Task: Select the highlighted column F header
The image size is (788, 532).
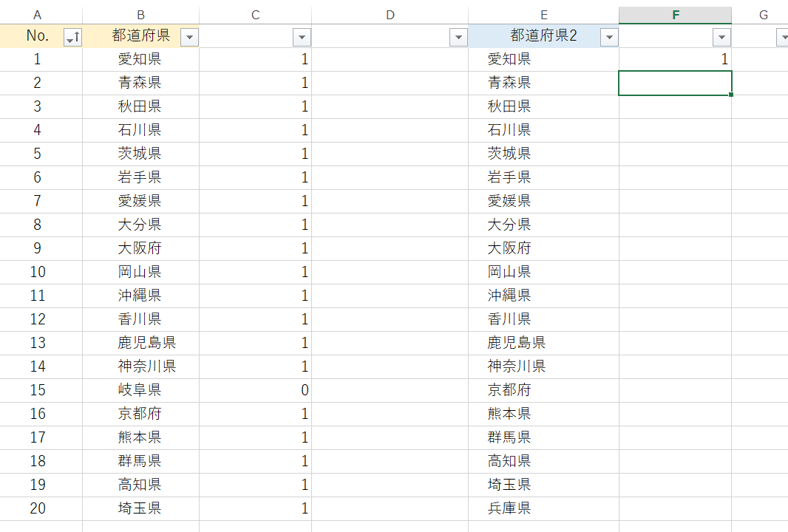Action: [676, 15]
